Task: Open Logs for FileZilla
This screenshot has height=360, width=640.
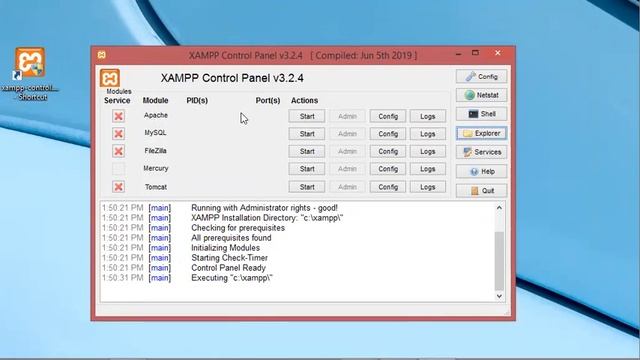Action: tap(428, 151)
